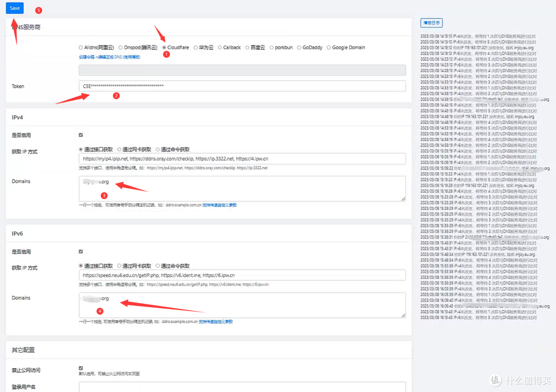The image size is (556, 392).
Task: Click log line 14:18:12 你的IP 119.163.101.221
Action: coord(477,48)
